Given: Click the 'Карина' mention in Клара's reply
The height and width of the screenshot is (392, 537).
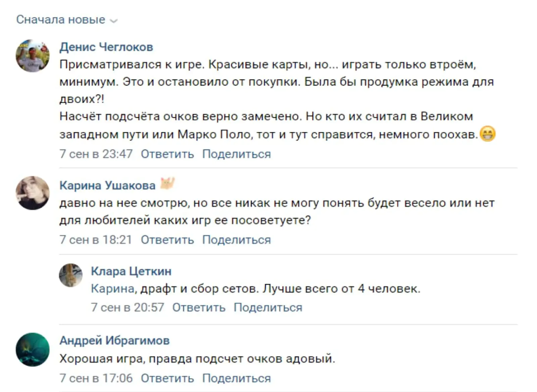Looking at the screenshot, I should [x=113, y=289].
